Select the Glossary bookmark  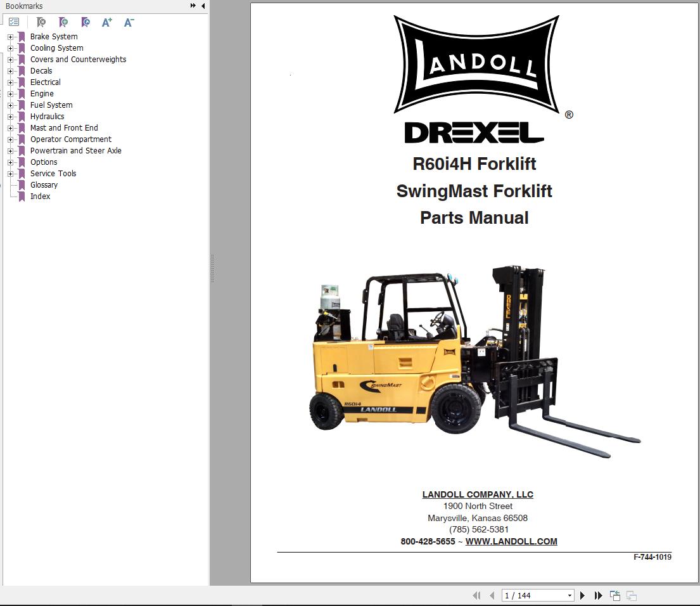click(x=44, y=184)
